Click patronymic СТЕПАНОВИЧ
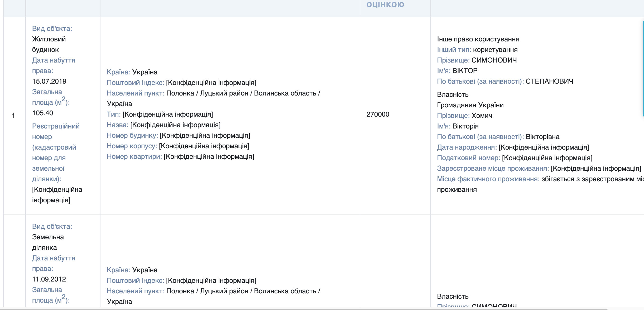This screenshot has height=310, width=644. click(549, 81)
